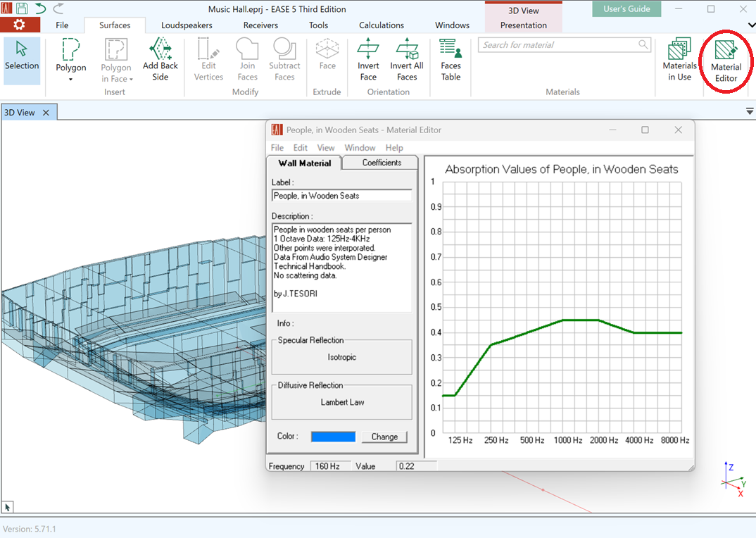Click the Material Editor resize grip
This screenshot has height=538, width=756.
pos(691,467)
